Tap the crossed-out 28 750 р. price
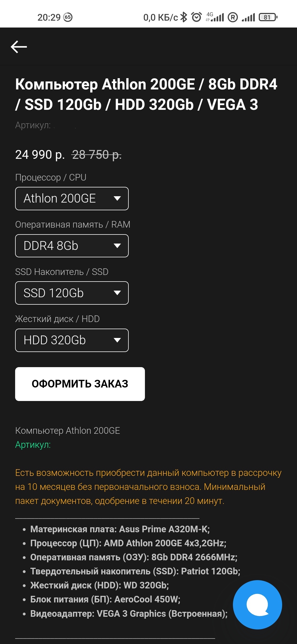Screen dimensions: 297x644 (x=97, y=155)
